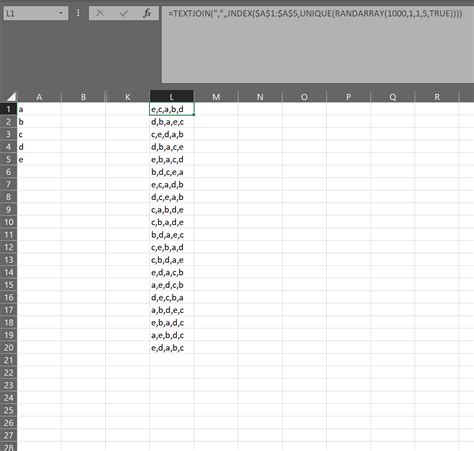Viewport: 474px width, 451px height.
Task: Click cell A2 containing 'b'
Action: pos(39,122)
